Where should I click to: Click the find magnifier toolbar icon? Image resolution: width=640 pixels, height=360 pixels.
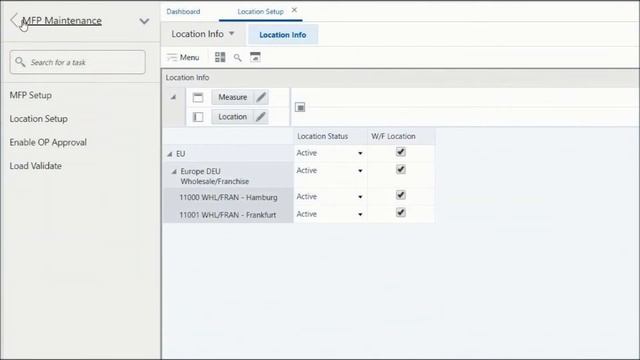pyautogui.click(x=238, y=58)
